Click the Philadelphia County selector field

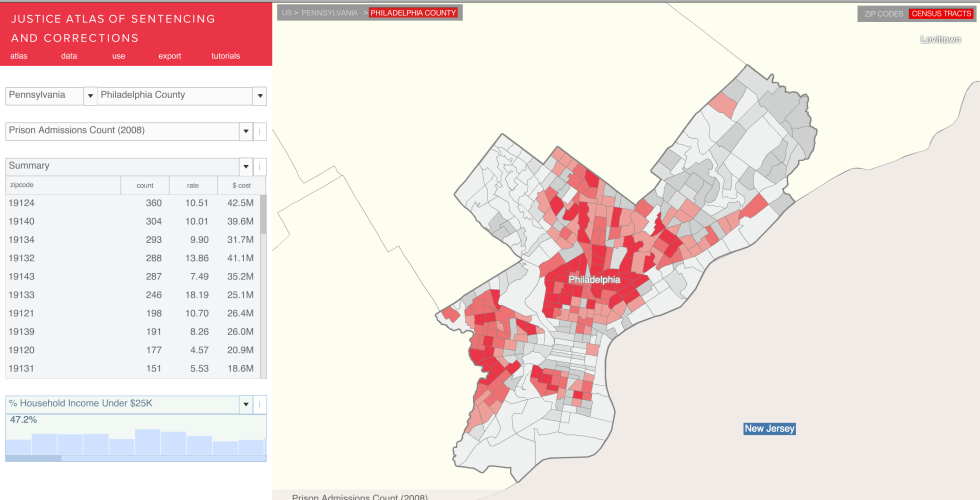(x=175, y=96)
